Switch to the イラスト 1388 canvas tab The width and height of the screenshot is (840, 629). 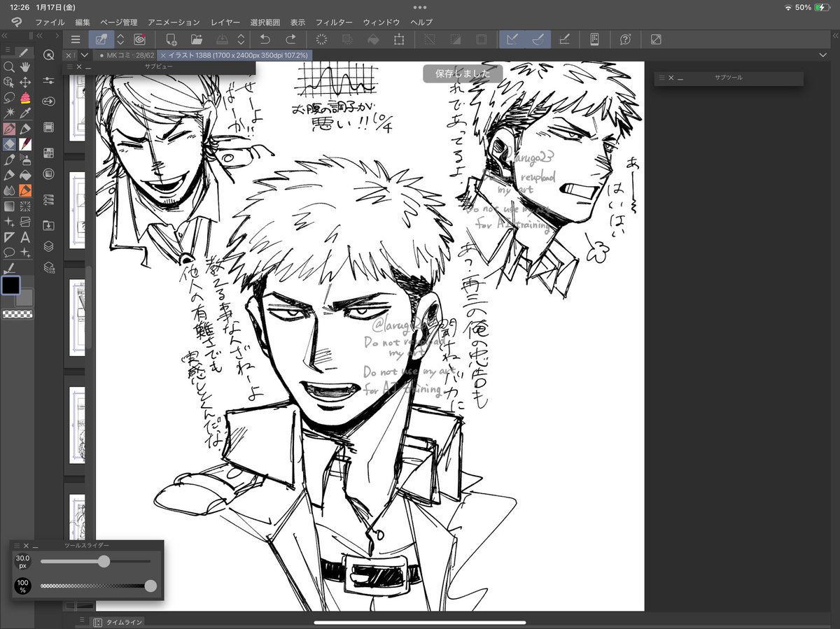pos(234,55)
